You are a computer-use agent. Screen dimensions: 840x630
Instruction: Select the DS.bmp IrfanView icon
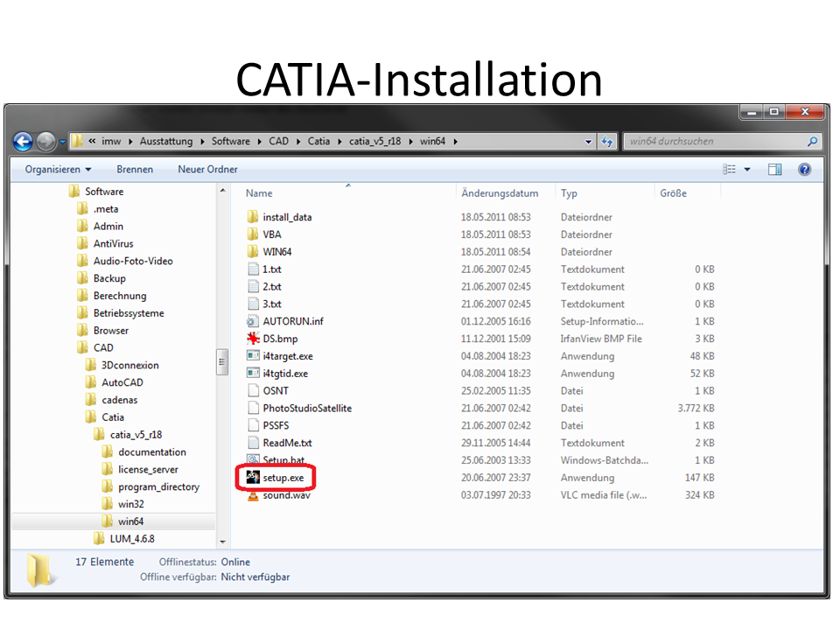point(253,339)
